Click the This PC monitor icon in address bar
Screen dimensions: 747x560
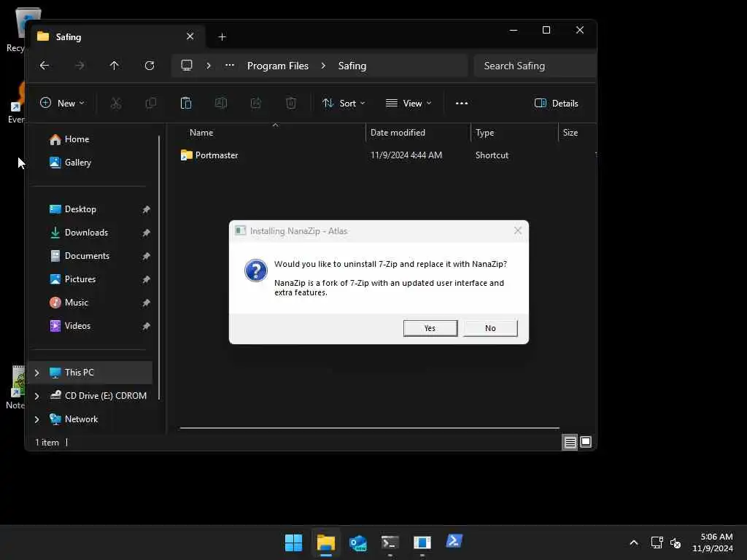point(187,66)
